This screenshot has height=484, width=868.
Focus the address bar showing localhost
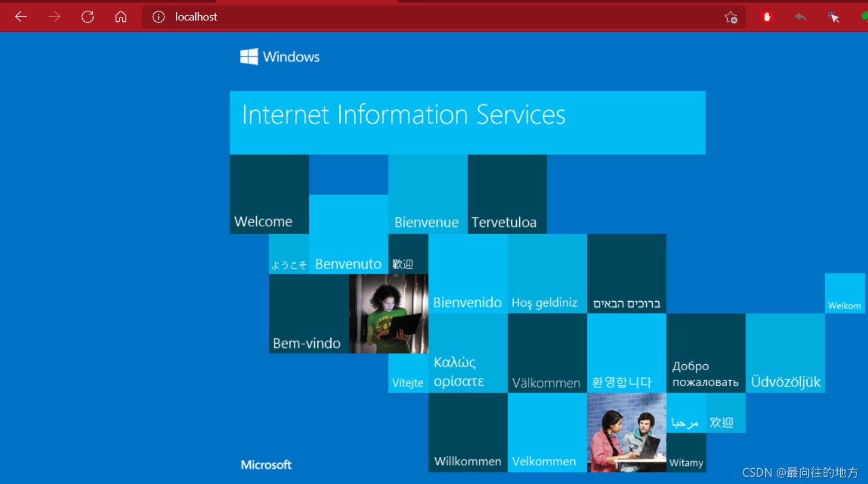tap(444, 17)
